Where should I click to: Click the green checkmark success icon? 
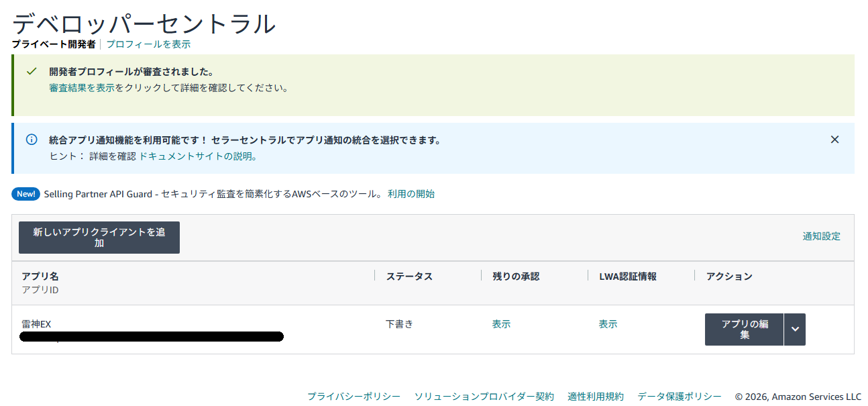pyautogui.click(x=32, y=71)
